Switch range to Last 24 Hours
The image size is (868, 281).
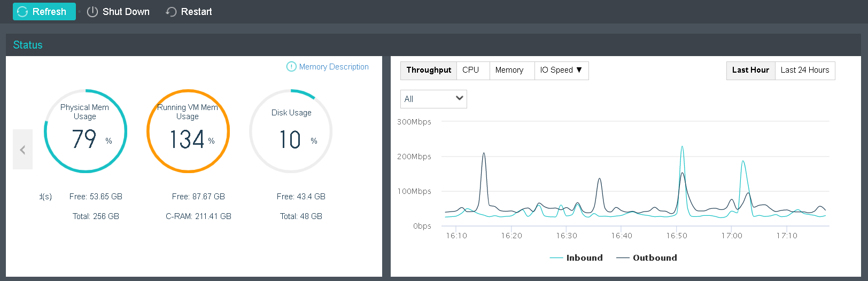805,71
